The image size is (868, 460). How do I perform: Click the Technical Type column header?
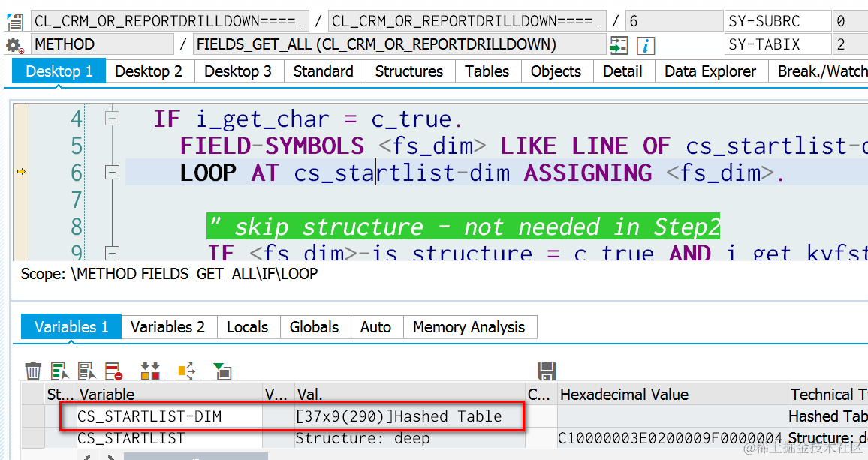828,394
